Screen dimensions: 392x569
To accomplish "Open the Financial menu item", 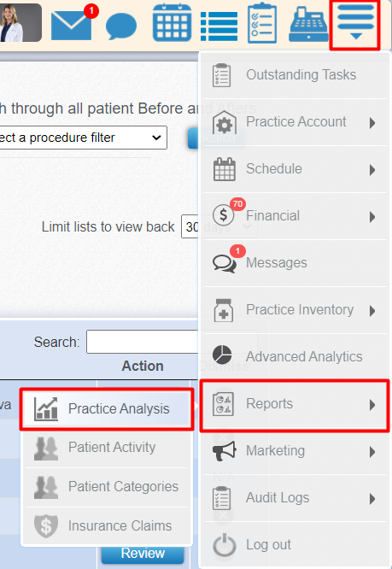I will pyautogui.click(x=295, y=216).
